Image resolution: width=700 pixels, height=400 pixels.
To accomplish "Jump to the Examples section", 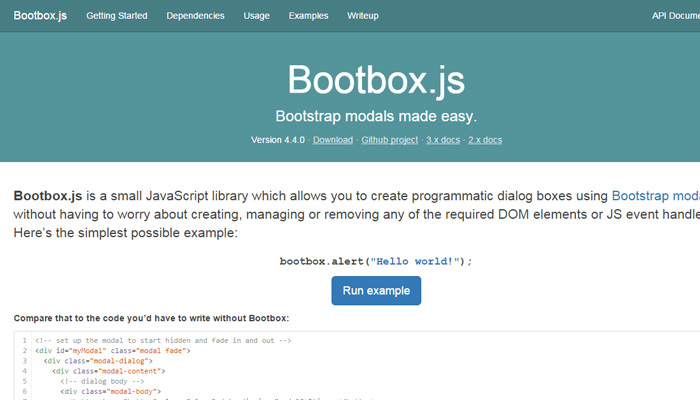I will coord(308,16).
